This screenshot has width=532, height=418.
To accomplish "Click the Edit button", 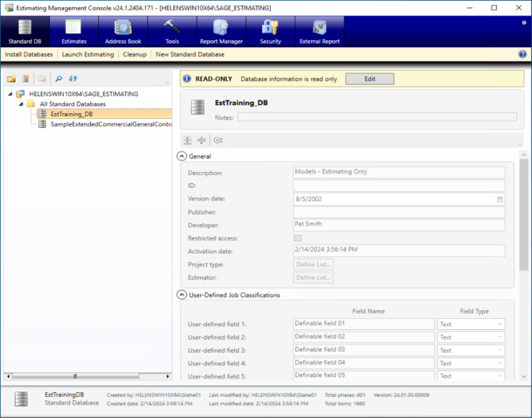I will (370, 79).
